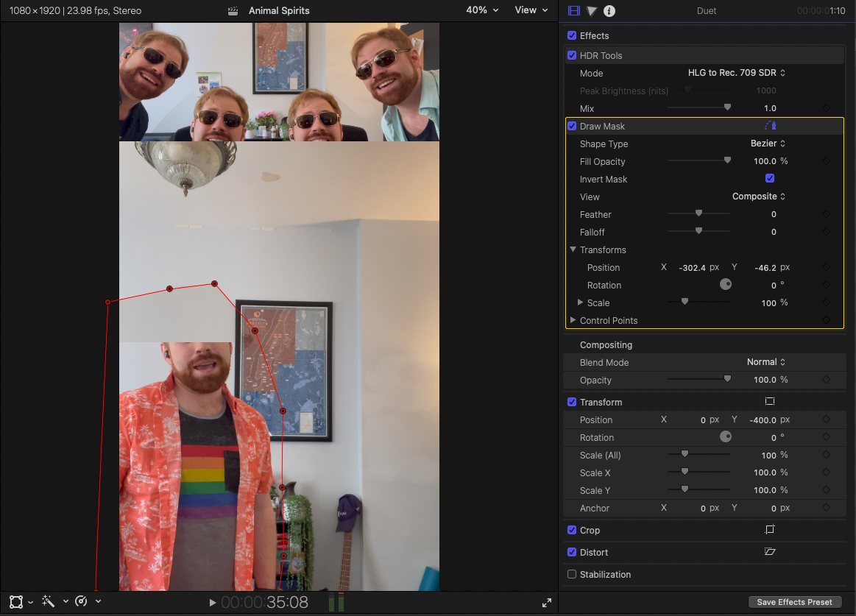Click the Retime speedometer icon

click(81, 601)
